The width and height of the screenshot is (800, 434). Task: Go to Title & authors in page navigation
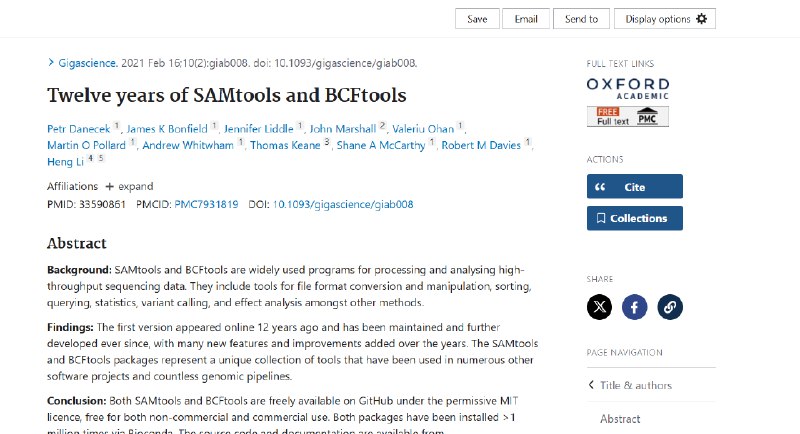coord(636,385)
